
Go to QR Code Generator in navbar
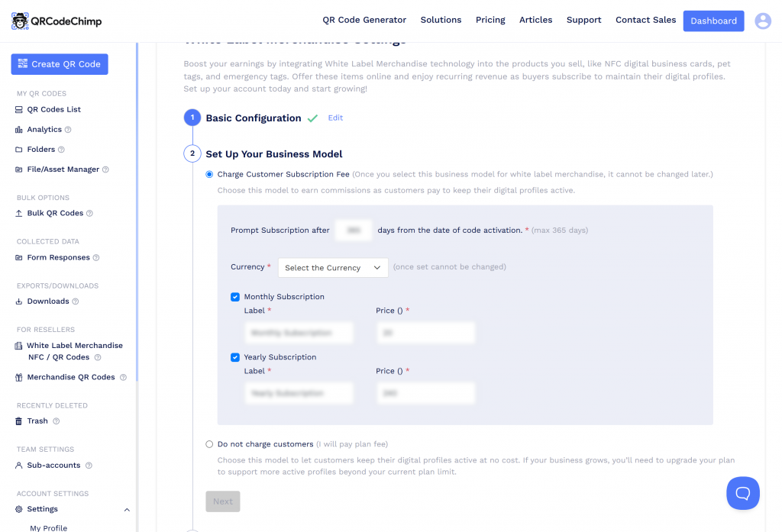[x=364, y=20]
